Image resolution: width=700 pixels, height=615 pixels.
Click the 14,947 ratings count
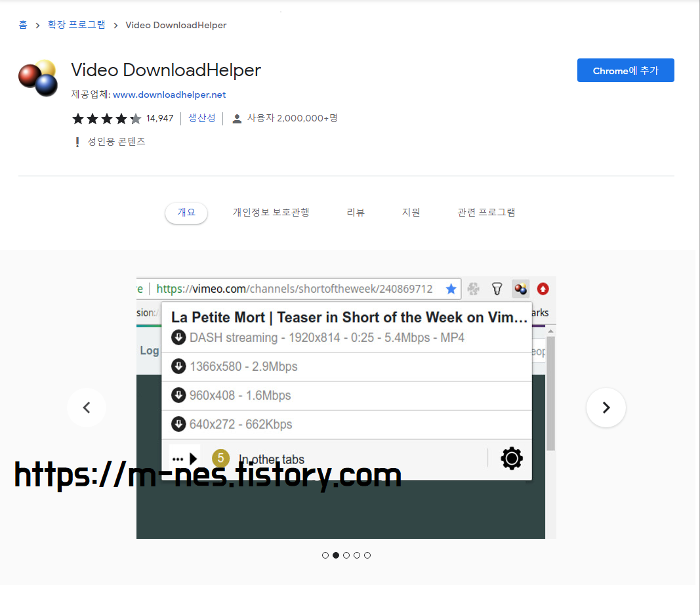(160, 118)
